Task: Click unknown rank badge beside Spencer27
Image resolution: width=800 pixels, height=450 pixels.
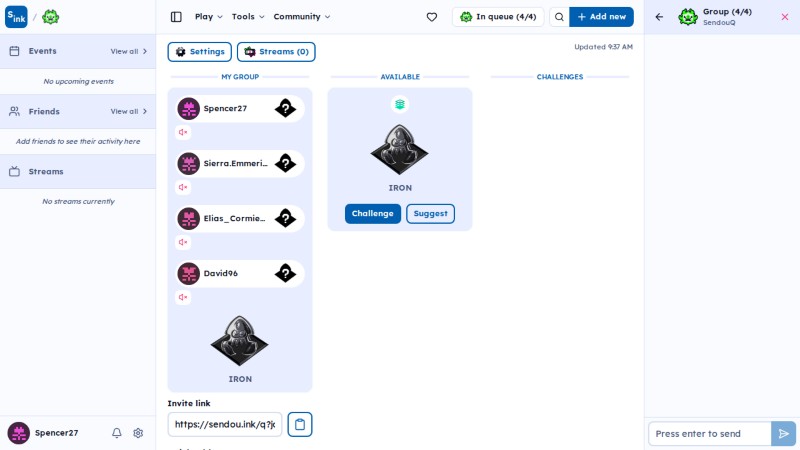Action: pos(285,108)
